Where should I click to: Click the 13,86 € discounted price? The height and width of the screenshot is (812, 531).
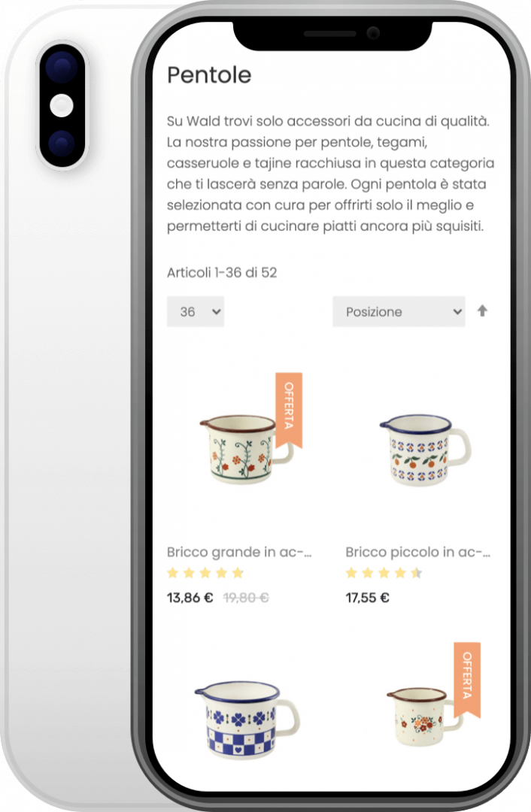[190, 598]
